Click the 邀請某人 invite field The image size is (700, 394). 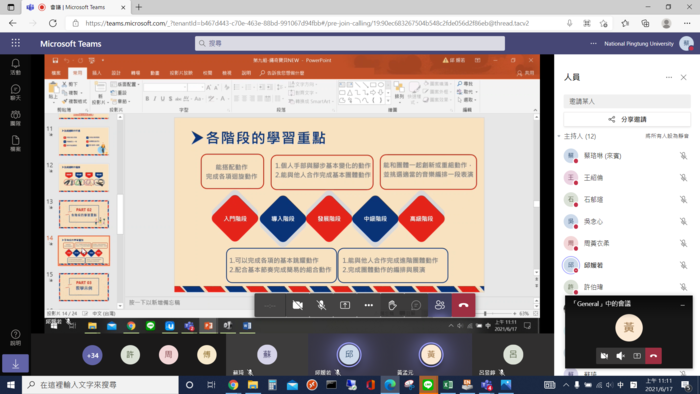[x=627, y=101]
